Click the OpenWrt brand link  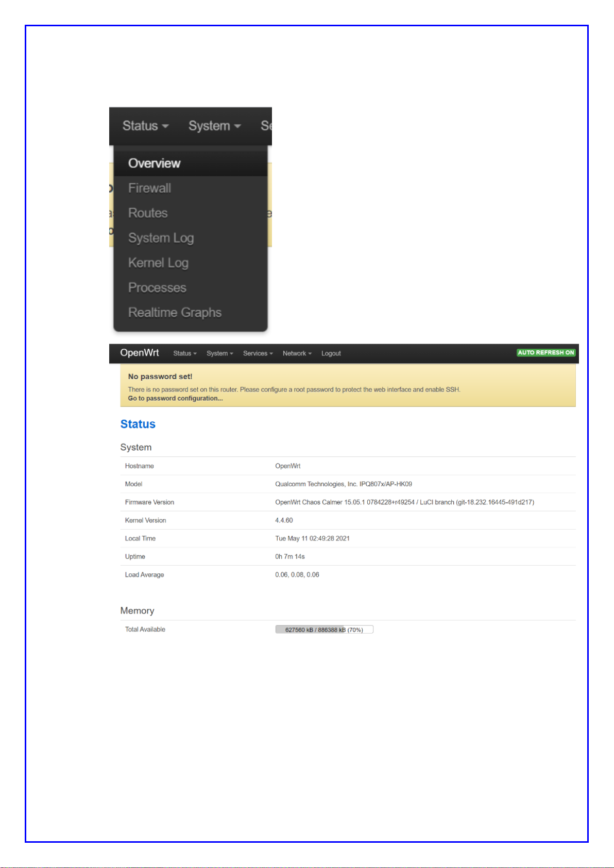pyautogui.click(x=140, y=353)
